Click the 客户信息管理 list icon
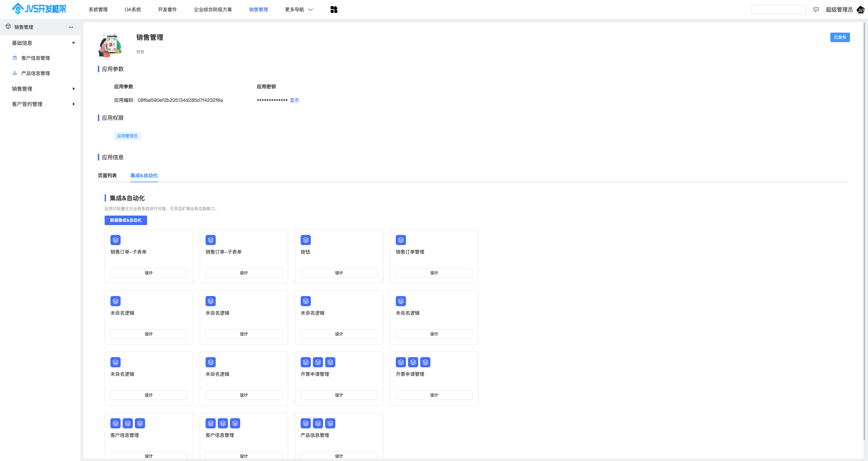This screenshot has height=461, width=868. point(15,58)
